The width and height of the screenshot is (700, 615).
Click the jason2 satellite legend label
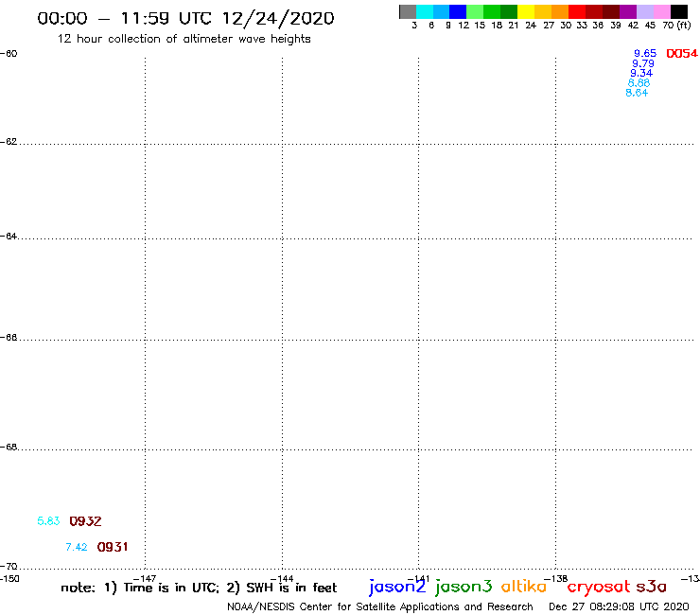point(397,587)
